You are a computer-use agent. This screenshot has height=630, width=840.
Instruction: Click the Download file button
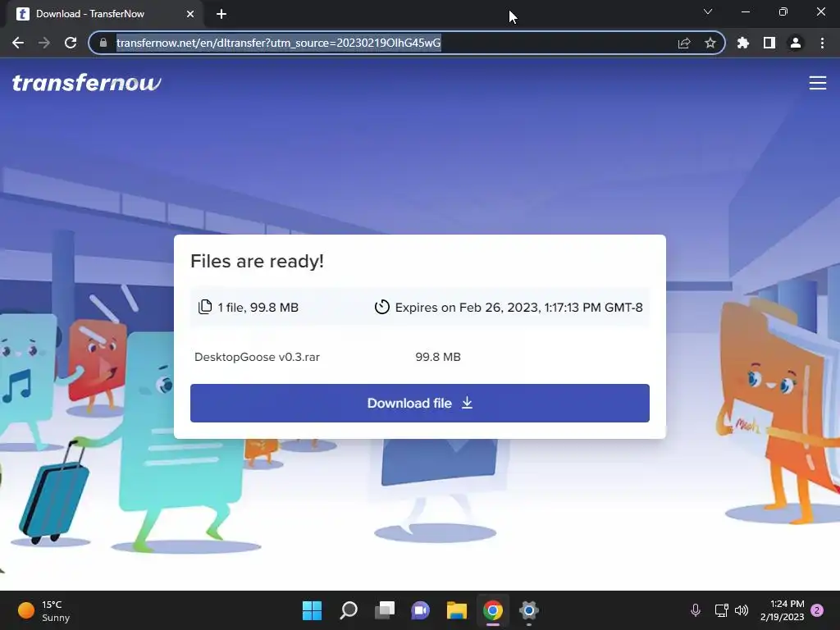pos(419,403)
